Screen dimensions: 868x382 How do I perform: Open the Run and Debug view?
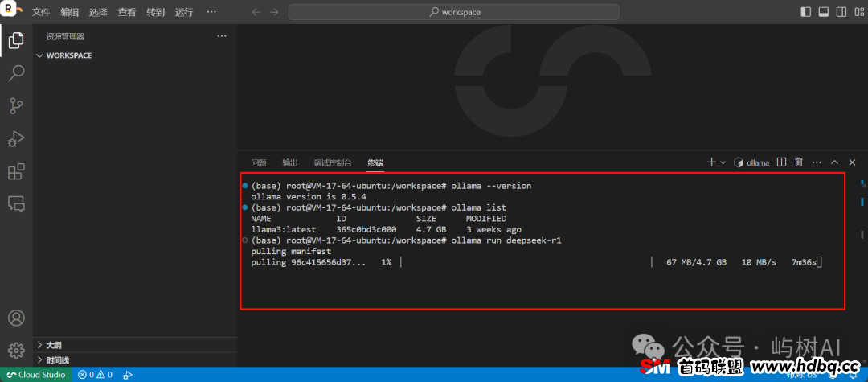tap(16, 138)
